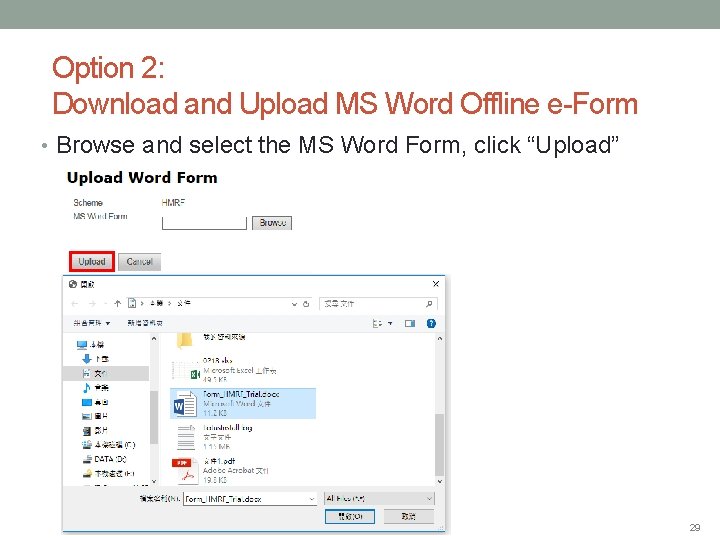The width and height of the screenshot is (720, 540).
Task: Open the address bar history dropdown
Action: (294, 304)
